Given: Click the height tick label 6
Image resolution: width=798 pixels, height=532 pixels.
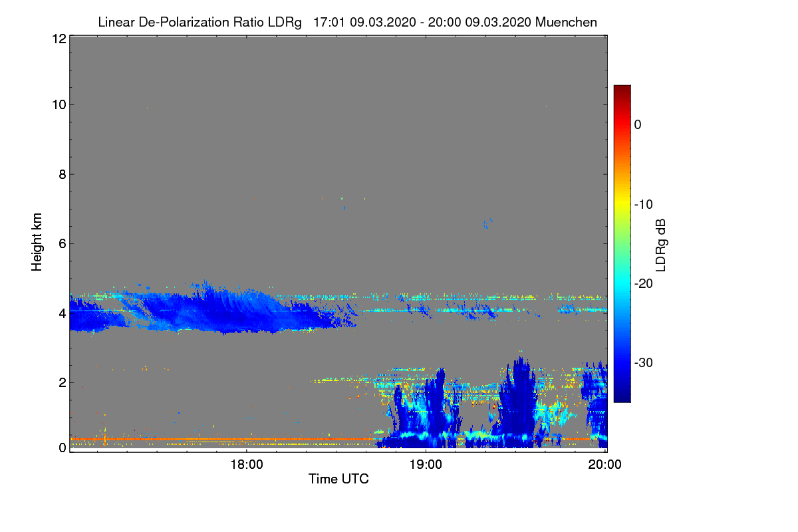Looking at the screenshot, I should point(62,243).
